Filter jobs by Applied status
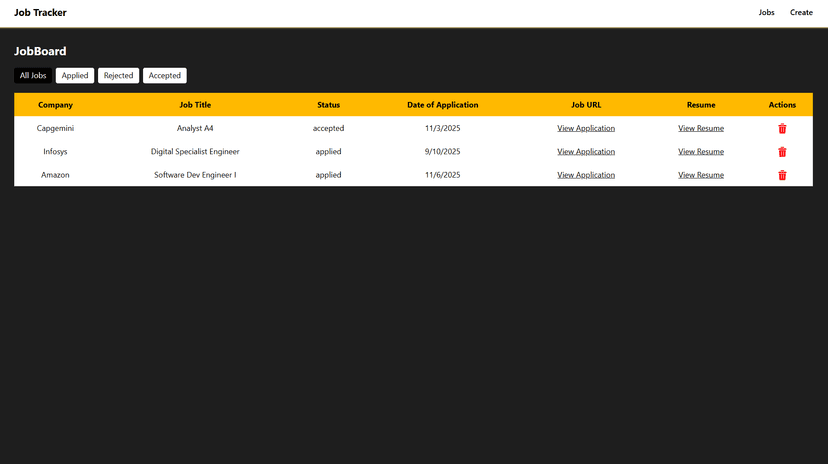Screen dimensions: 828x464 (75, 75)
